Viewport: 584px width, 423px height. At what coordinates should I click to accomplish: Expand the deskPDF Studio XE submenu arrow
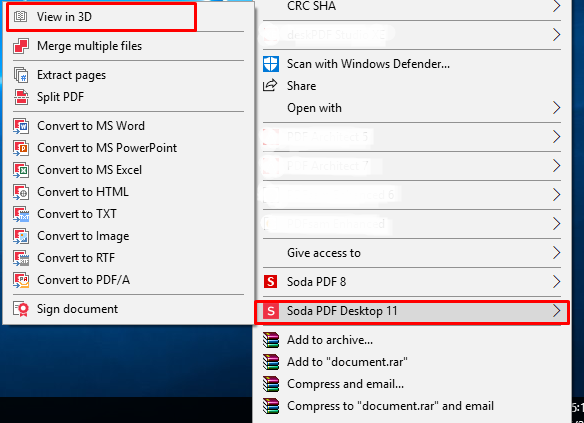point(556,35)
